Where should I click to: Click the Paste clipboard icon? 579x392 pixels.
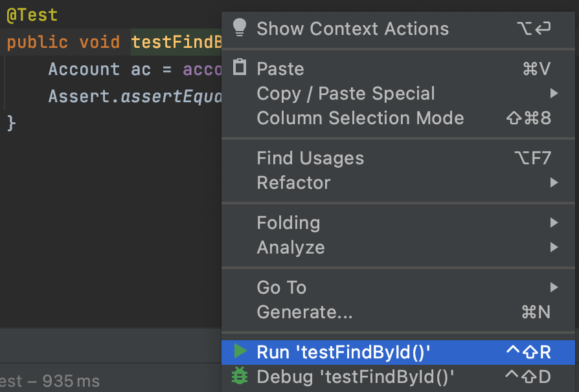pyautogui.click(x=240, y=67)
